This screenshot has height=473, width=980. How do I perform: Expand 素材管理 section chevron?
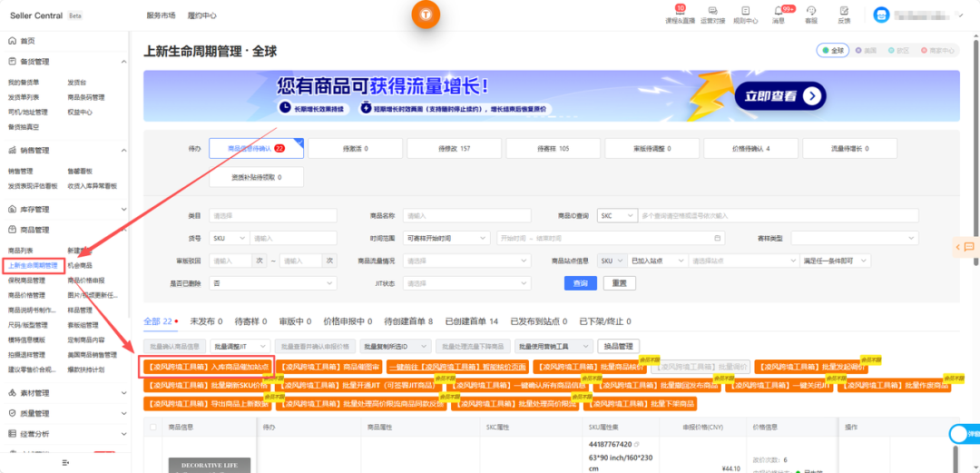[123, 393]
